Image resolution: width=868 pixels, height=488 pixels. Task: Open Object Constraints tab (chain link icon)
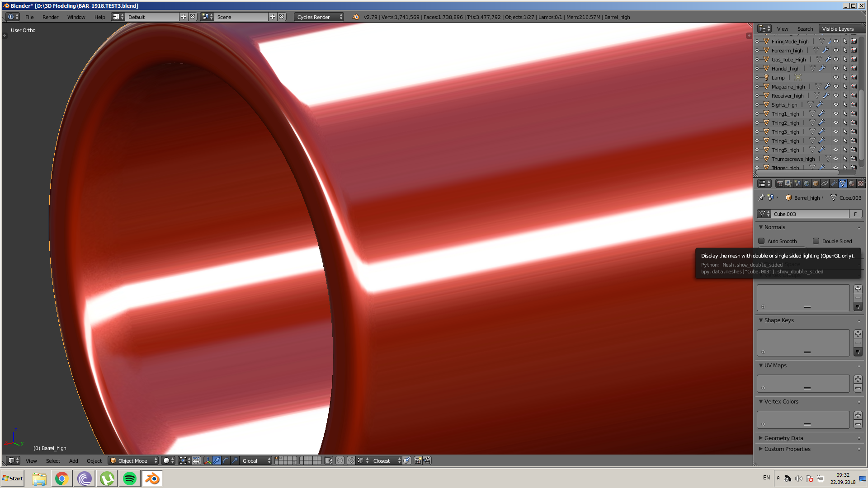[825, 183]
